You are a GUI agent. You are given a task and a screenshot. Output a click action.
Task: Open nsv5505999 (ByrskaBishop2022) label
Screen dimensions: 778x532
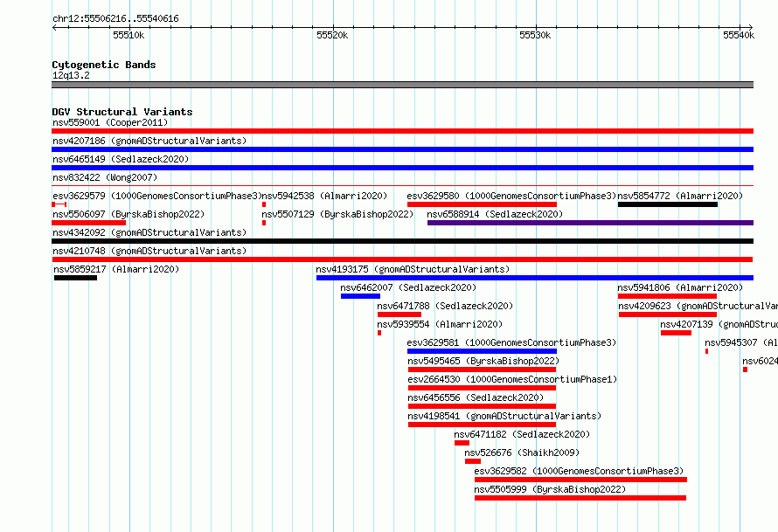(550, 489)
